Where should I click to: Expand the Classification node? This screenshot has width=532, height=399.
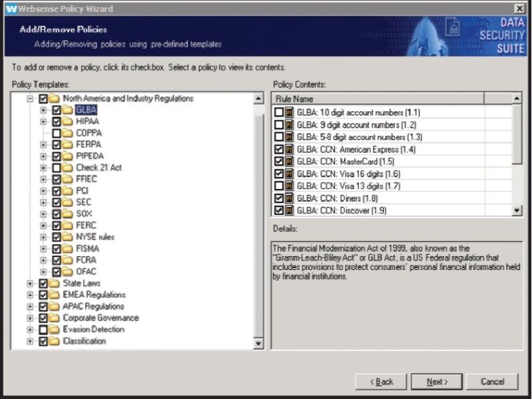click(30, 341)
